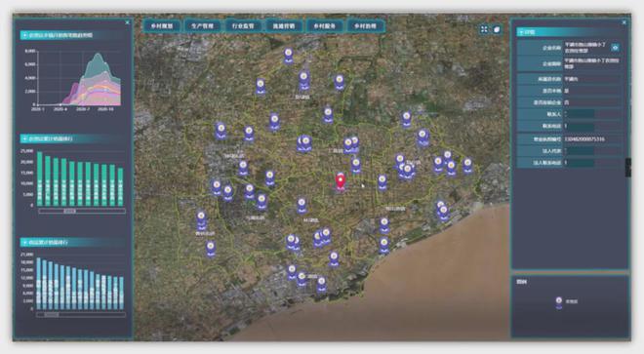Collapse the details section header arrow

click(x=521, y=32)
